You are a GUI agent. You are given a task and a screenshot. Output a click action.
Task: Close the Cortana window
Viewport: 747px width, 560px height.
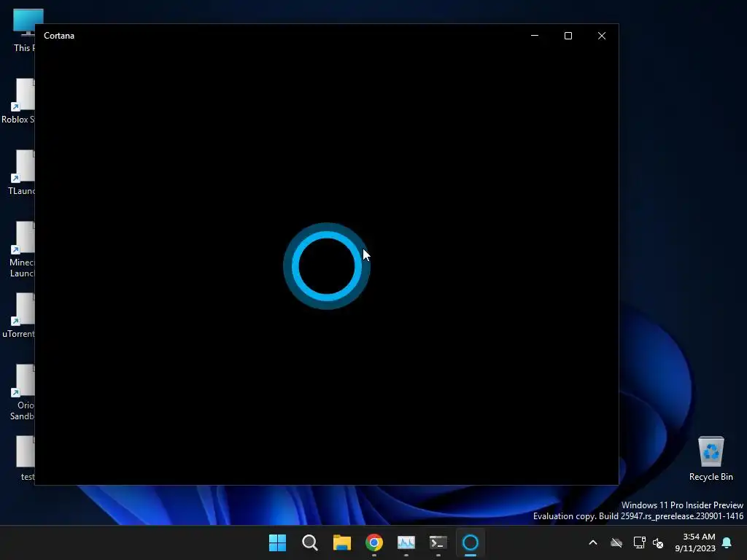602,36
